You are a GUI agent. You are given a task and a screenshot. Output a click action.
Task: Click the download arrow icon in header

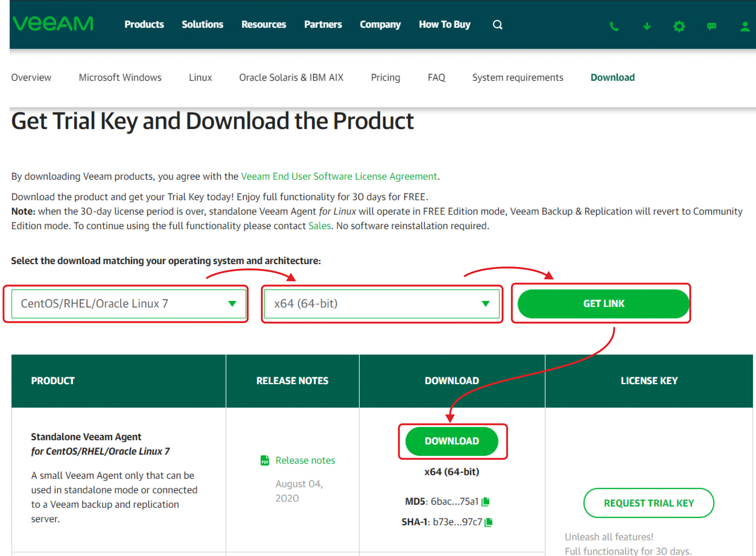pos(647,26)
